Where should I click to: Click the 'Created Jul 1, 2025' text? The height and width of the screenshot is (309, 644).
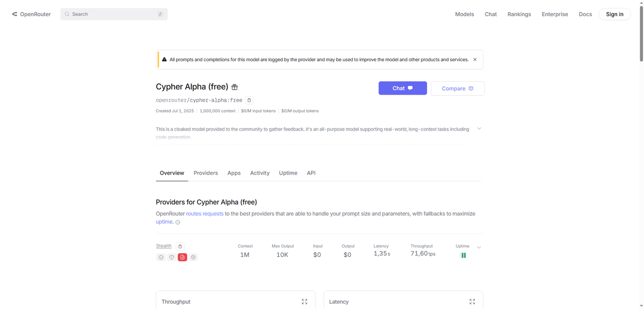(x=175, y=111)
